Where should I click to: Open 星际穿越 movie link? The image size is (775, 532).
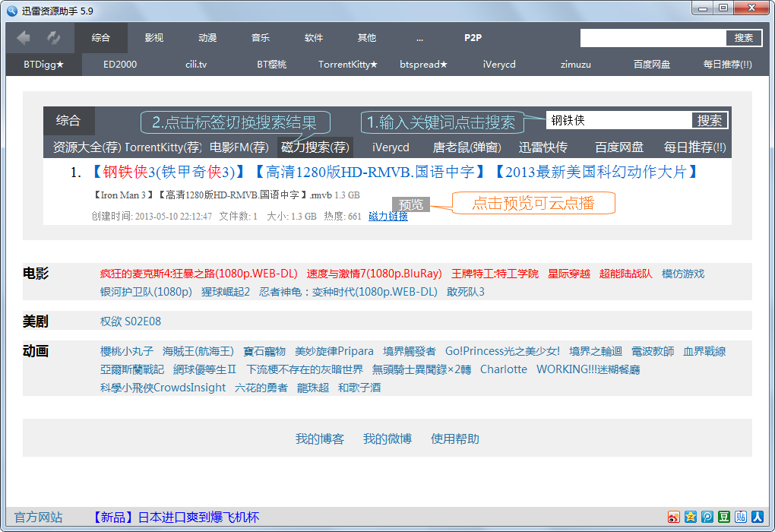pos(569,274)
